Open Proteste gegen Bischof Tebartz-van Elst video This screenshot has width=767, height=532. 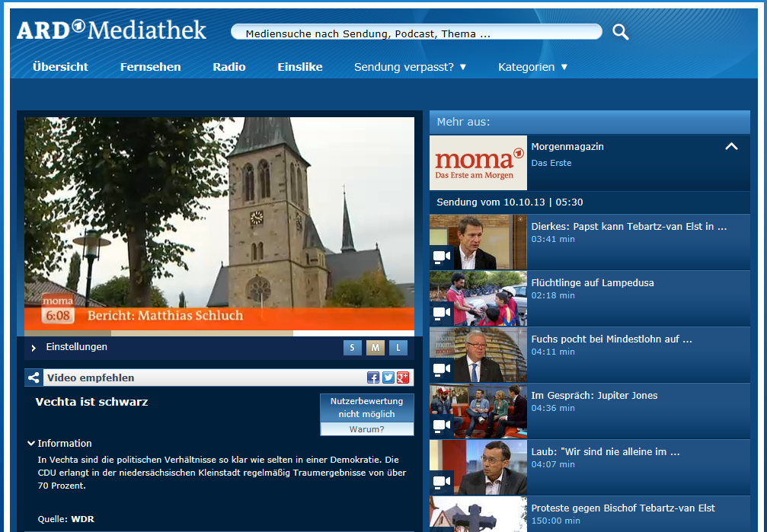point(623,508)
